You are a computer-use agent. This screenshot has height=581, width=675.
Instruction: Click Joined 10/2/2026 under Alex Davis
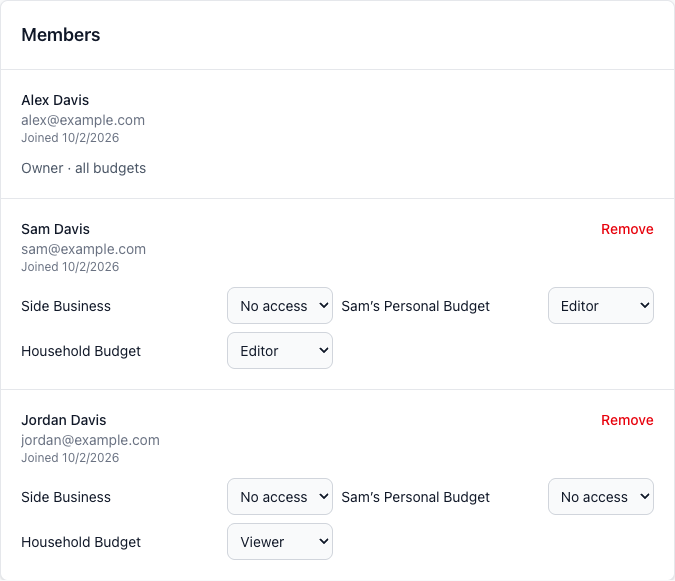(x=70, y=138)
